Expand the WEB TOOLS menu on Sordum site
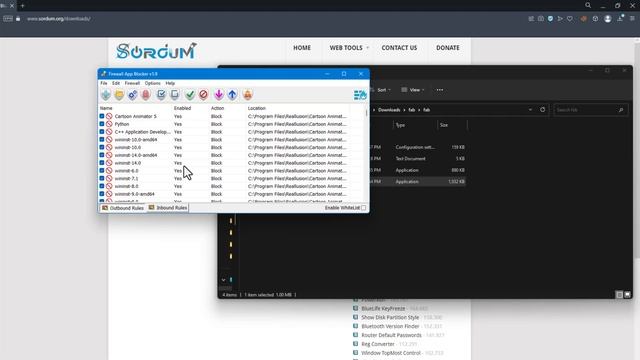The height and width of the screenshot is (360, 640). click(x=349, y=48)
